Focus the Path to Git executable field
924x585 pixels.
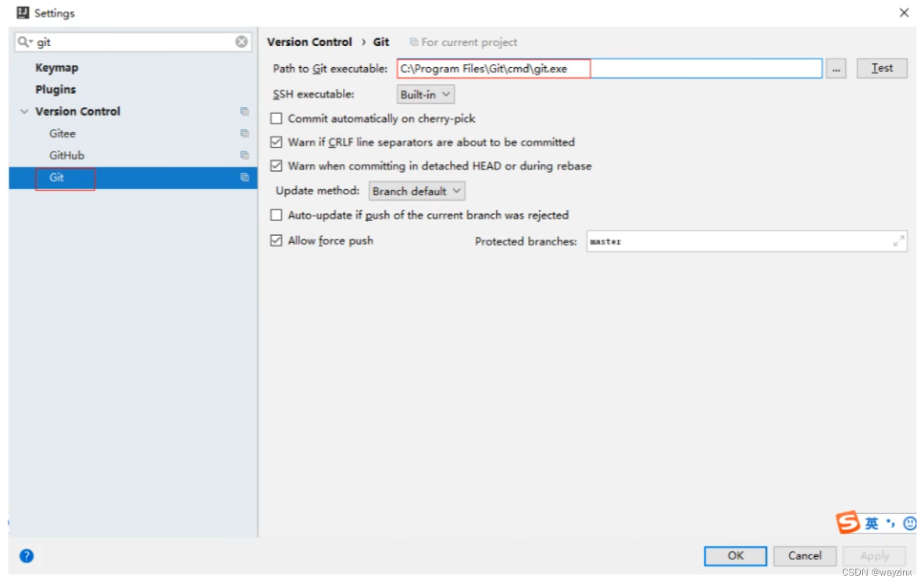pyautogui.click(x=609, y=68)
